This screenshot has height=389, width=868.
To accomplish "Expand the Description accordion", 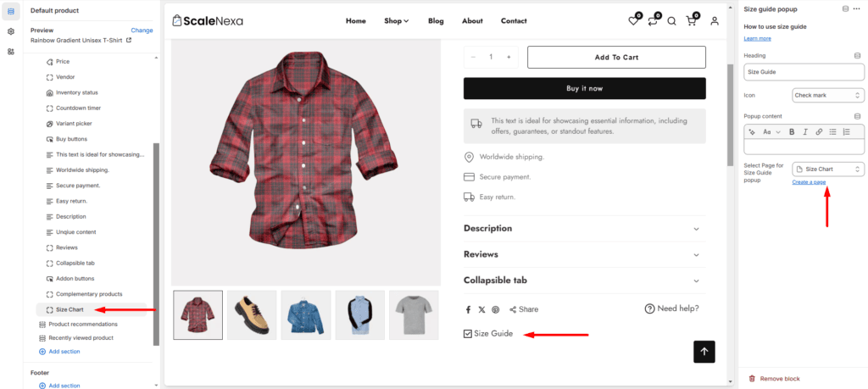I will [x=584, y=229].
